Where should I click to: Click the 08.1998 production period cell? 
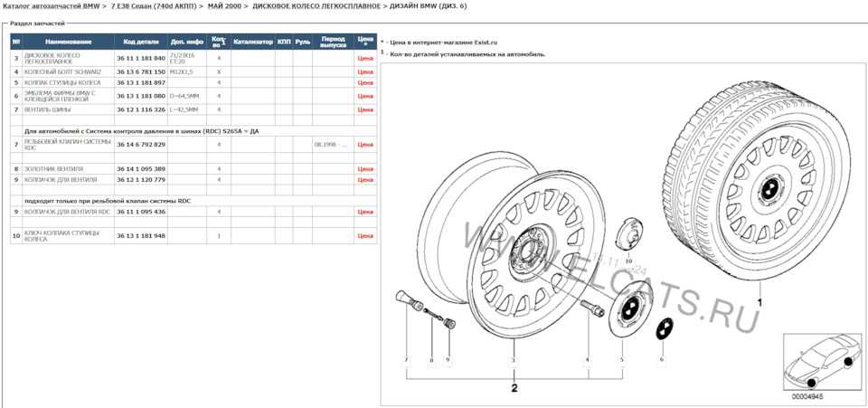point(334,145)
